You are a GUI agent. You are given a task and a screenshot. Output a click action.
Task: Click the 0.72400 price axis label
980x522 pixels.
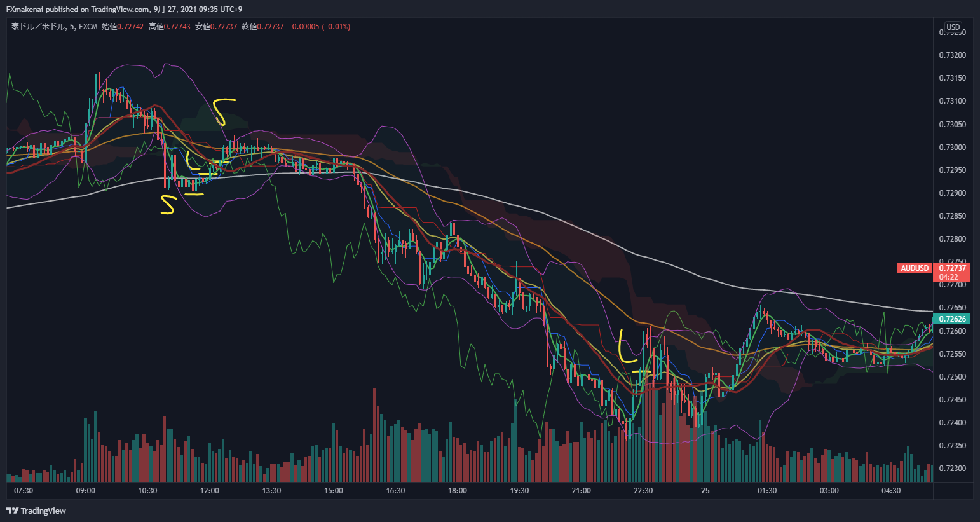pos(952,423)
